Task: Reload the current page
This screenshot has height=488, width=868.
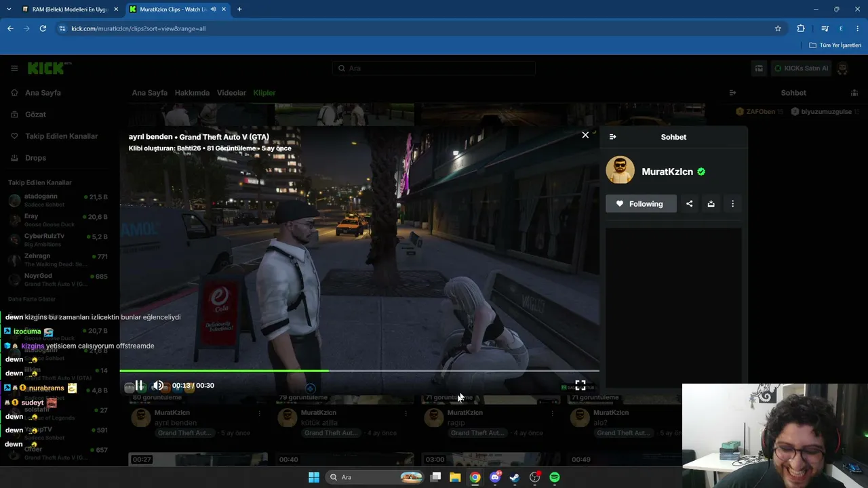Action: [x=43, y=28]
